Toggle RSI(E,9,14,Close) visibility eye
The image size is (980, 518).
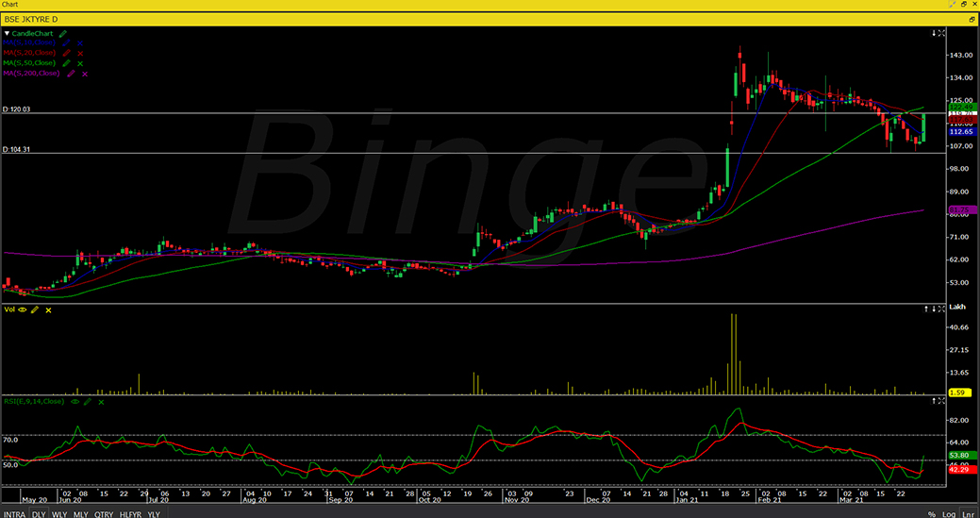(75, 401)
